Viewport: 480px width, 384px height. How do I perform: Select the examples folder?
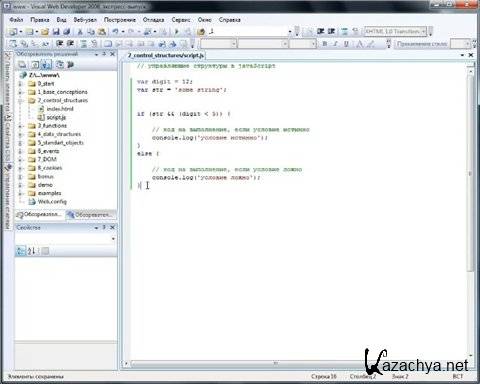pos(49,193)
